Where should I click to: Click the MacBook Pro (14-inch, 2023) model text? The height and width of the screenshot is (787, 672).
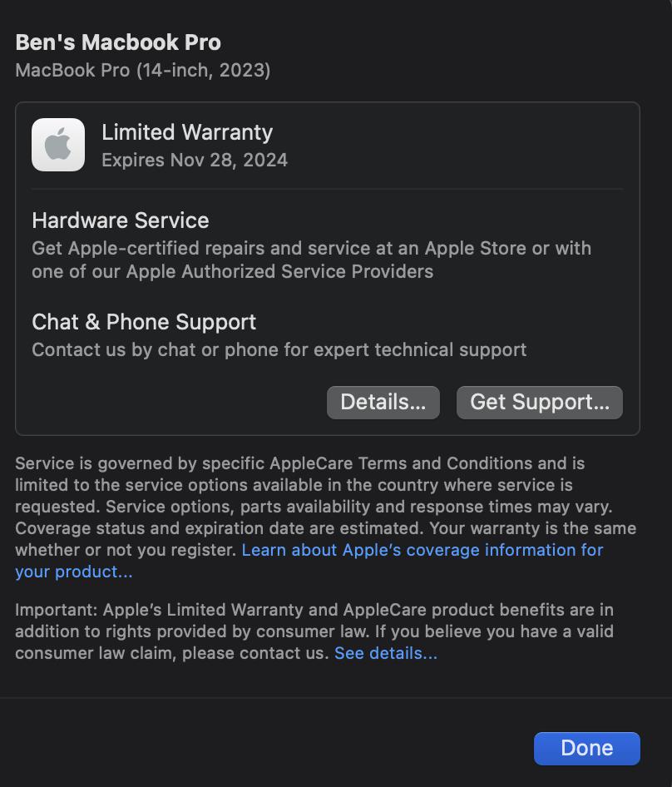142,70
